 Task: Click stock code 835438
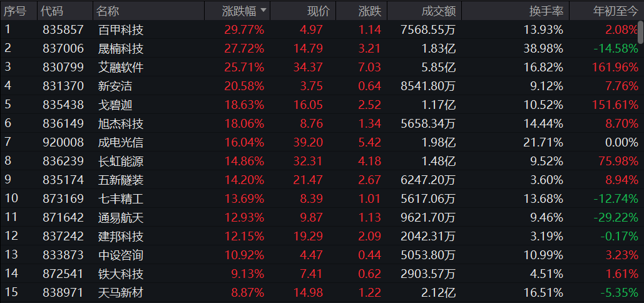(x=63, y=105)
